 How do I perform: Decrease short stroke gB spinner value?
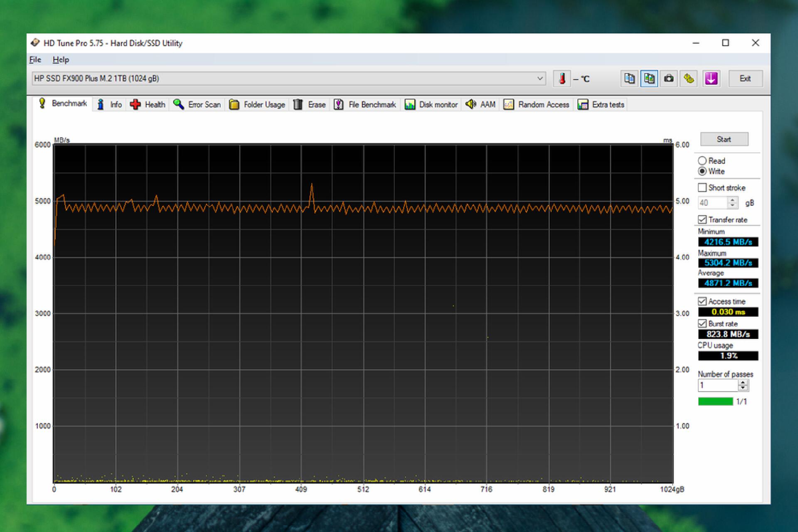(732, 206)
